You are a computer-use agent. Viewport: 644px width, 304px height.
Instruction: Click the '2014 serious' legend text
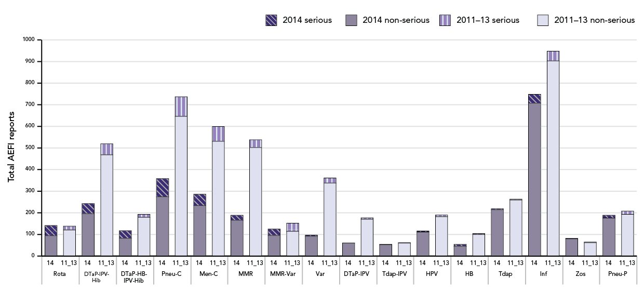click(307, 20)
